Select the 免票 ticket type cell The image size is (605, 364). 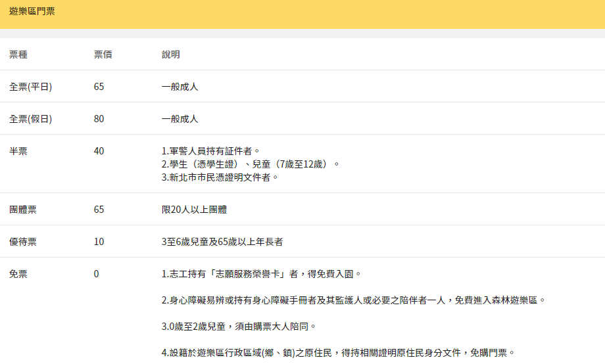(18, 274)
